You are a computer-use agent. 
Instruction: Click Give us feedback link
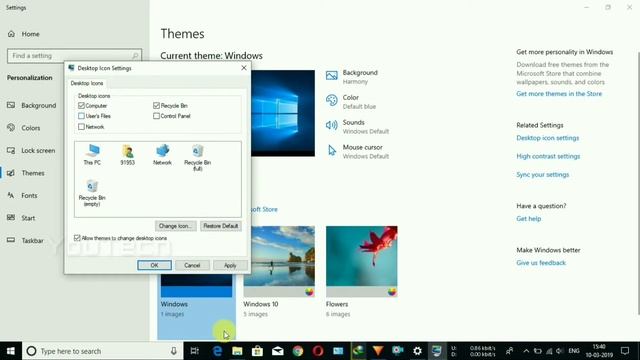pyautogui.click(x=541, y=263)
